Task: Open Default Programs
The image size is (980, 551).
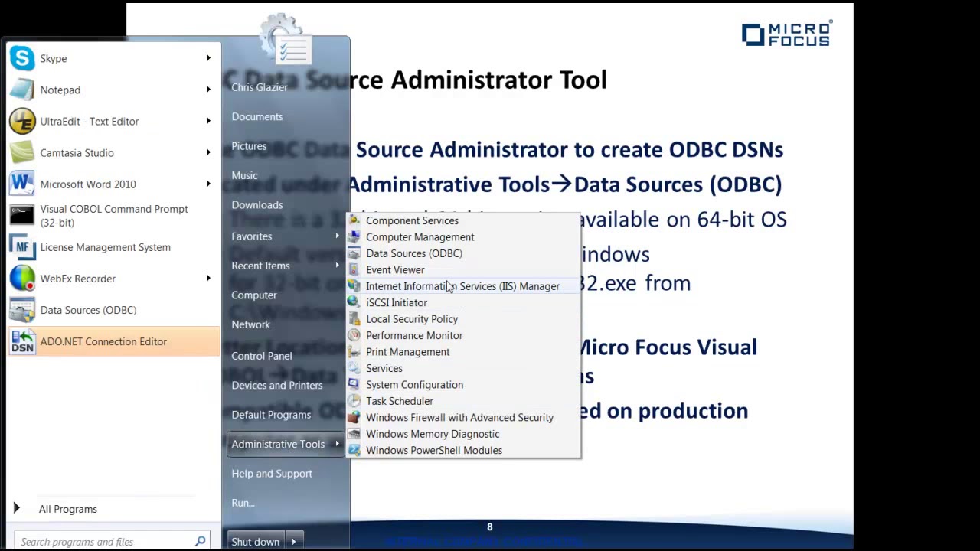Action: click(x=271, y=415)
